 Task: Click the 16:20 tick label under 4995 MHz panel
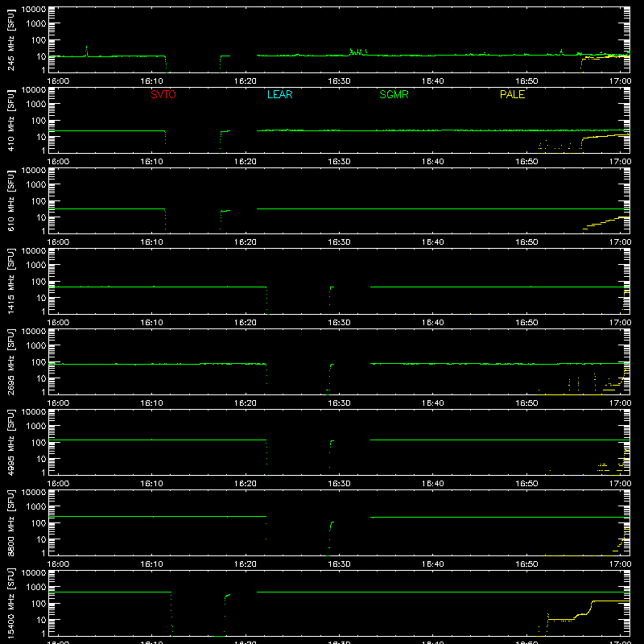coord(246,484)
